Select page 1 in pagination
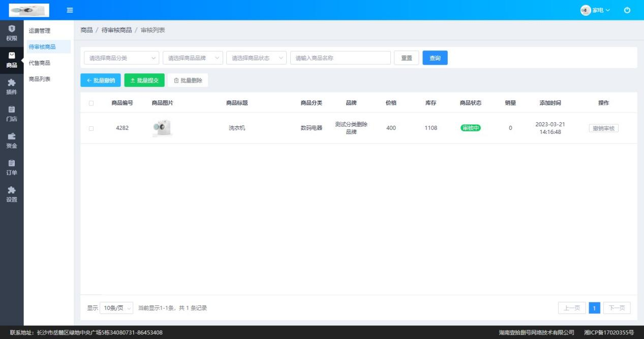Viewport: 644px width, 339px height. (595, 308)
